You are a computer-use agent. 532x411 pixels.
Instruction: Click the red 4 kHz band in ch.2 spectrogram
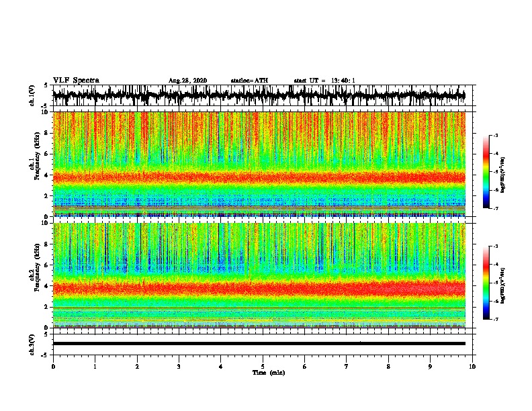259,289
